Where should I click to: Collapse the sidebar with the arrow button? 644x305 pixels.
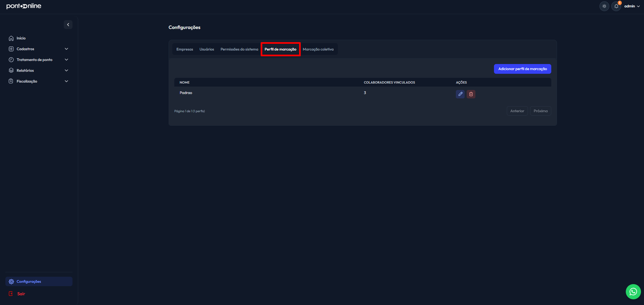point(68,25)
